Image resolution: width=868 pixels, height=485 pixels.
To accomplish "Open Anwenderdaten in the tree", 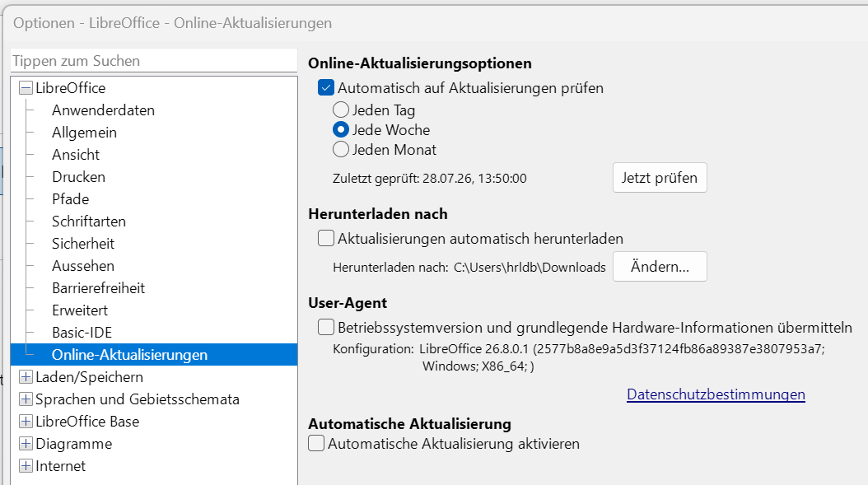I will coord(103,110).
